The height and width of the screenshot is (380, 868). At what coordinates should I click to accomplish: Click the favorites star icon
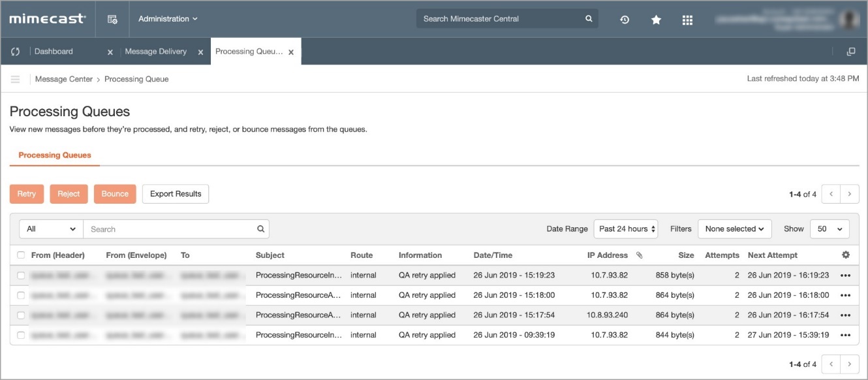point(655,20)
